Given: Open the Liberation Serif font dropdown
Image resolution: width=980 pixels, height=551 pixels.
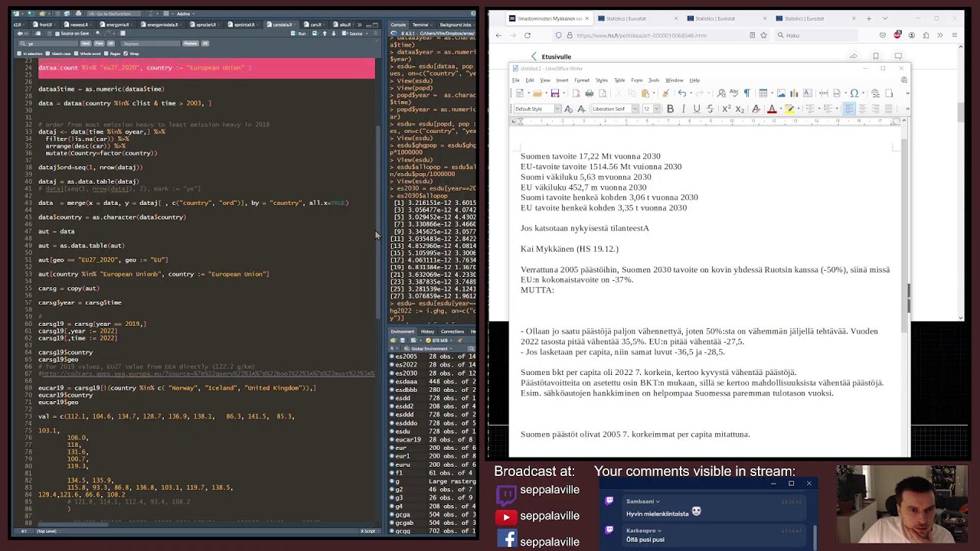Looking at the screenshot, I should [635, 109].
